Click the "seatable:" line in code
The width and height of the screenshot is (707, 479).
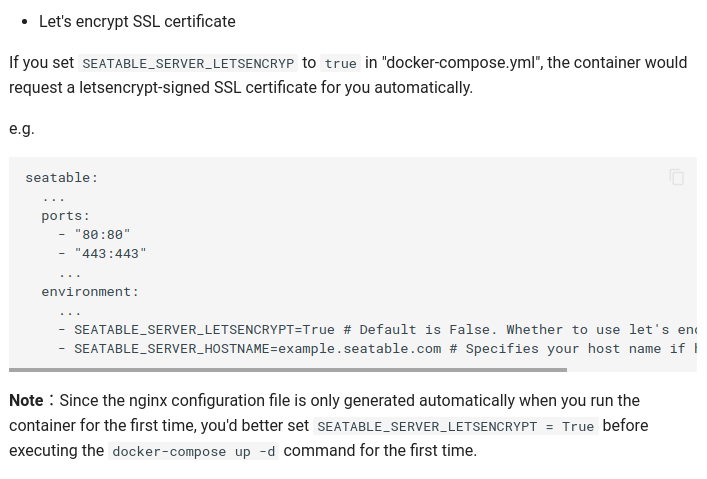pyautogui.click(x=62, y=177)
